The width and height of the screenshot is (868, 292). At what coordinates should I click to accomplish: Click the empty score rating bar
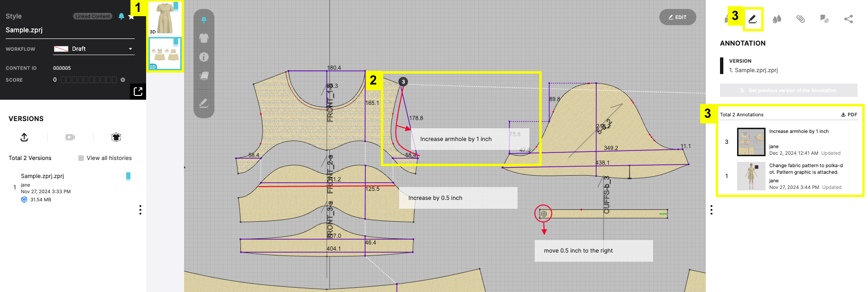click(89, 80)
